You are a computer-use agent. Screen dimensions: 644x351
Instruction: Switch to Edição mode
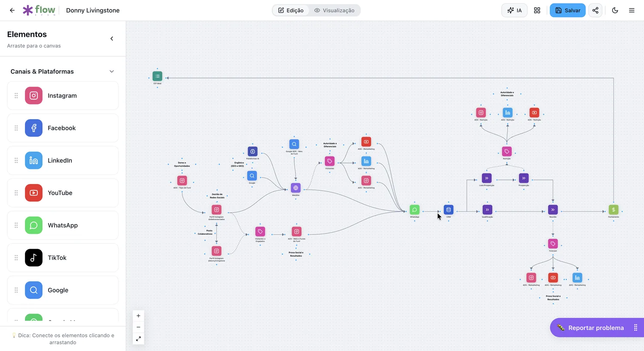click(x=291, y=10)
